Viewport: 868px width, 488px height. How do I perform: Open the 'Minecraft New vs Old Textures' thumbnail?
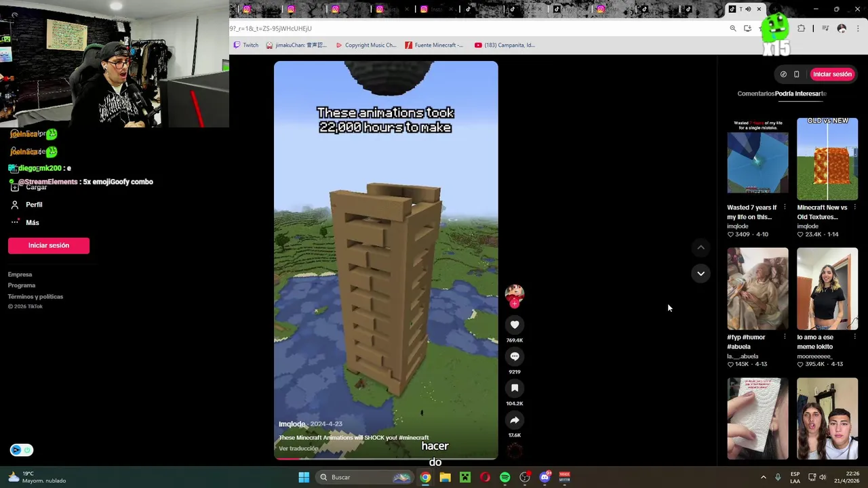tap(827, 159)
